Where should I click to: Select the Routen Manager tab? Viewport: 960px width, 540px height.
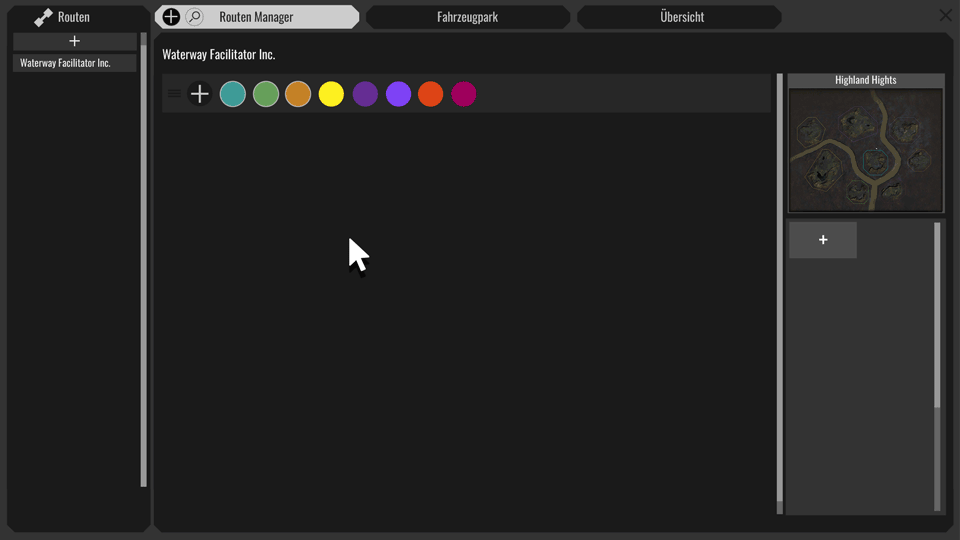(x=256, y=17)
